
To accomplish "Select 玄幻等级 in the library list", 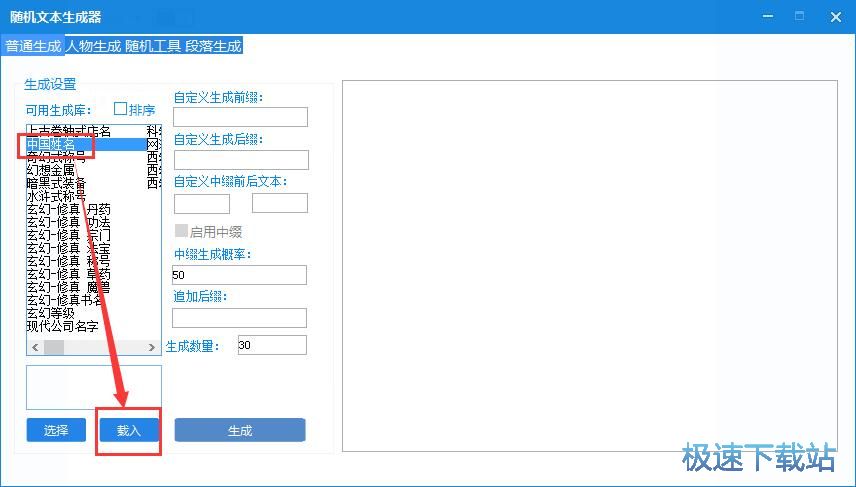I will tap(51, 313).
